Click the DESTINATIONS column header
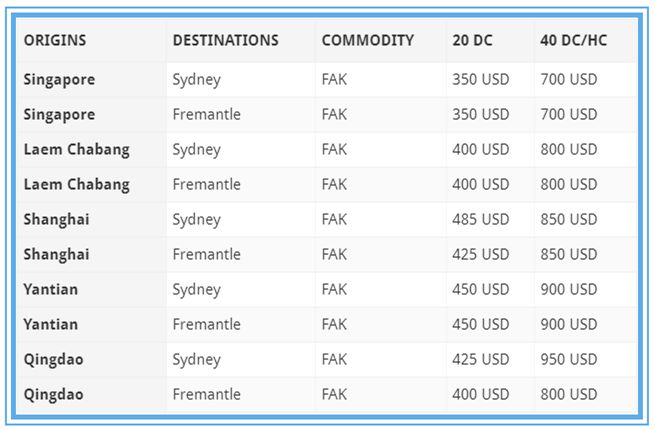 click(x=225, y=41)
